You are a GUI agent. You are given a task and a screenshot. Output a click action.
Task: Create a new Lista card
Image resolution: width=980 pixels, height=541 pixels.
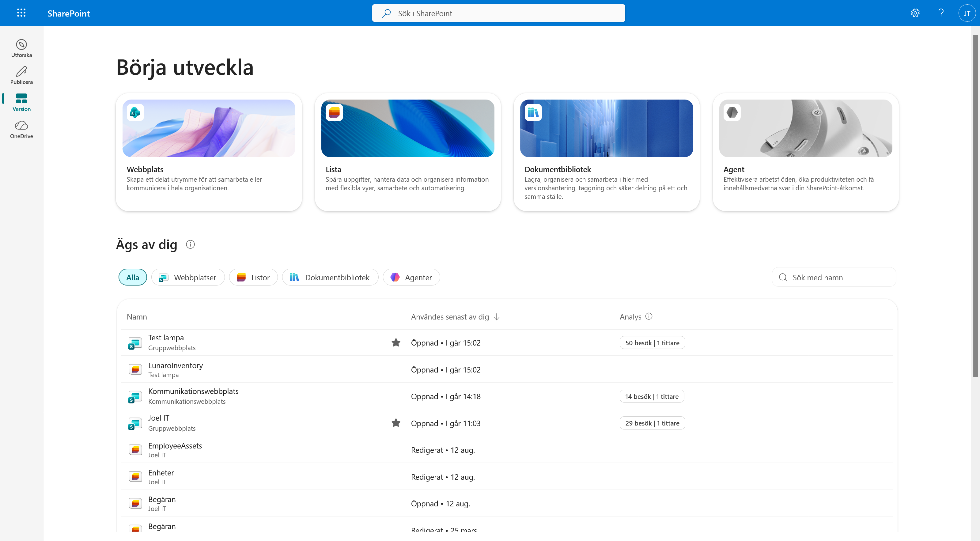point(407,152)
